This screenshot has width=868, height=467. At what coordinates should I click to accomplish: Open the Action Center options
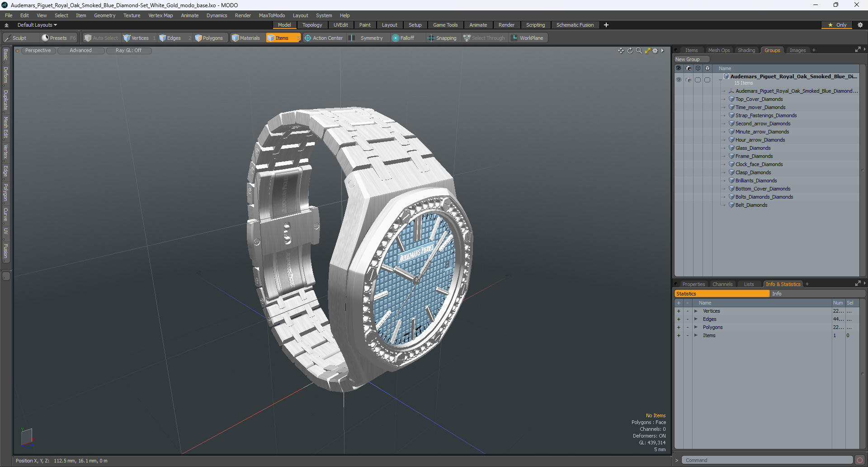(x=324, y=38)
